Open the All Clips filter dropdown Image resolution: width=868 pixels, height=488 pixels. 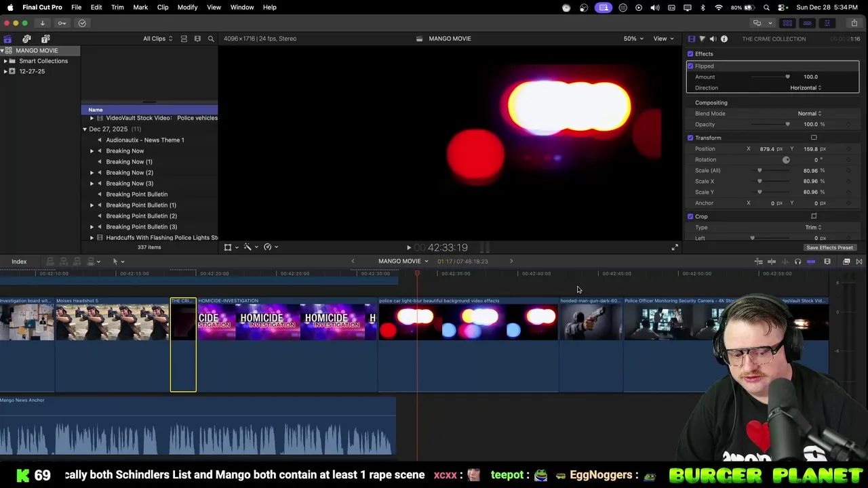pyautogui.click(x=157, y=39)
